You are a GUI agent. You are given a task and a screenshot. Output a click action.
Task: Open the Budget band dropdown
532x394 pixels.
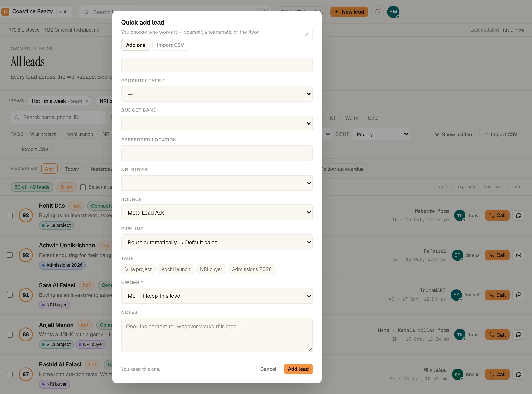217,123
